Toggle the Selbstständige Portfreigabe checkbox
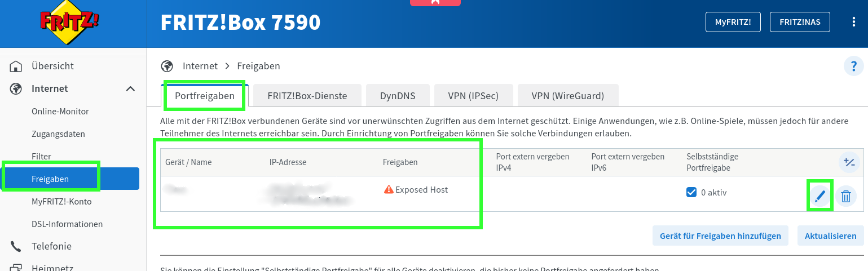The width and height of the screenshot is (868, 271). [691, 192]
